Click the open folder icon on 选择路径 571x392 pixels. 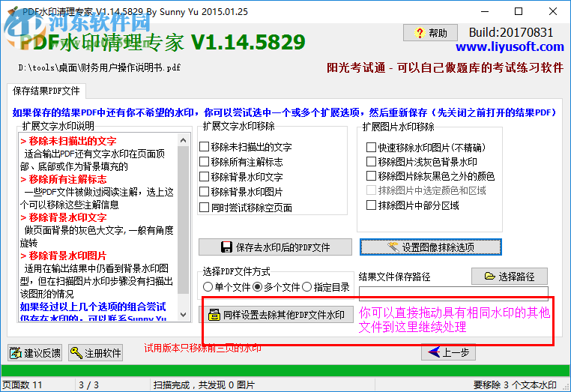pyautogui.click(x=490, y=276)
